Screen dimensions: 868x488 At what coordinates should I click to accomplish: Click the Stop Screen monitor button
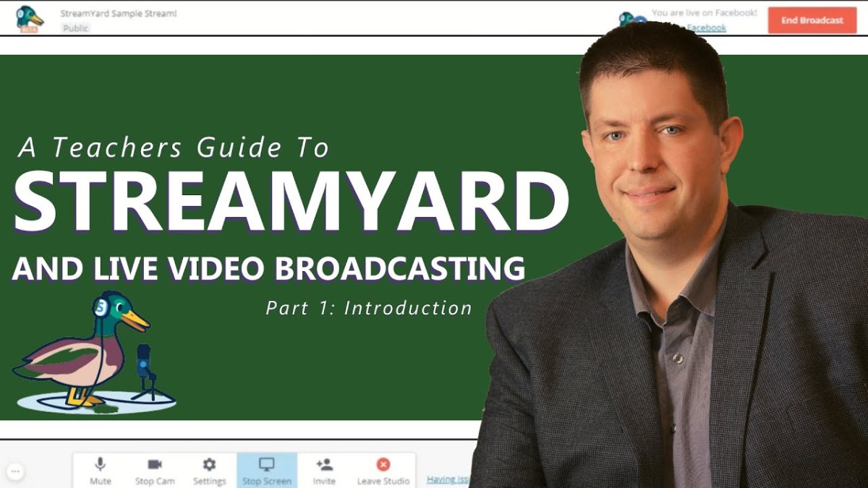(267, 471)
